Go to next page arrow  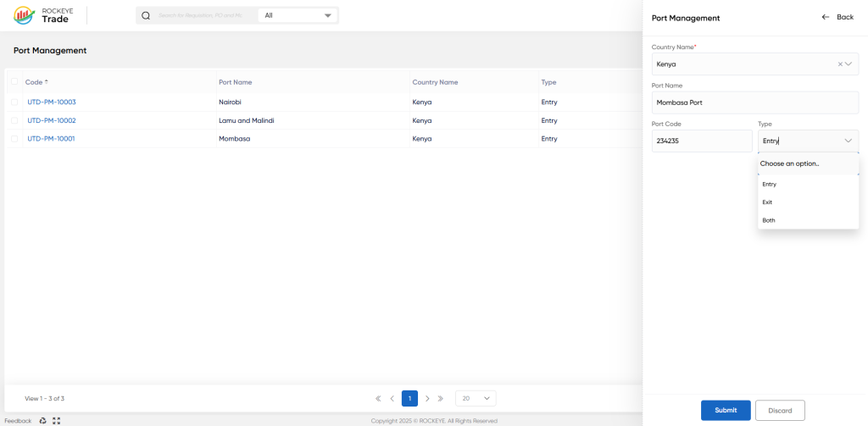427,398
